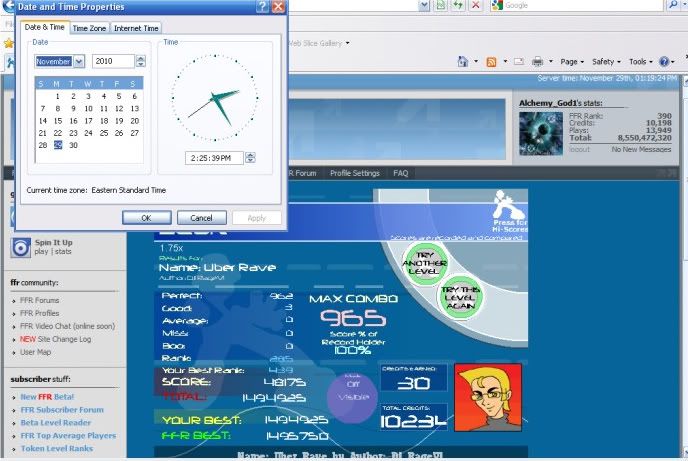This screenshot has height=461, width=688.
Task: Click the Print icon in toolbar
Action: pos(537,62)
